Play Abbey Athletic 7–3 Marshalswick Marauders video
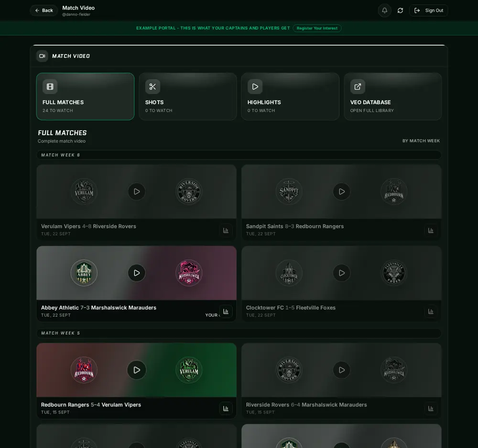This screenshot has height=448, width=478. click(x=137, y=273)
